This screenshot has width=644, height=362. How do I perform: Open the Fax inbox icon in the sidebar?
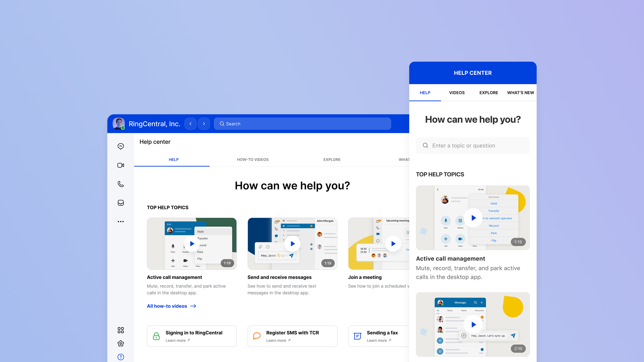[121, 203]
